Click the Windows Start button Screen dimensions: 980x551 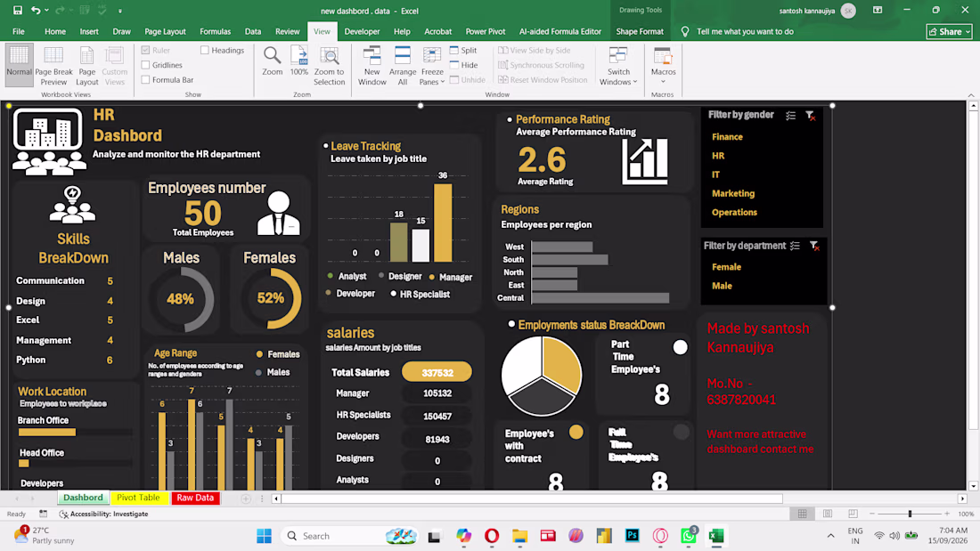point(265,535)
